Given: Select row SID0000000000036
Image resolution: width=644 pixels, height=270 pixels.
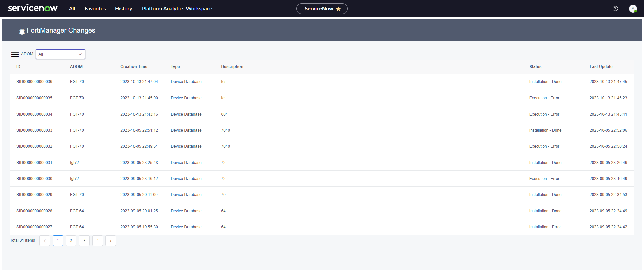Looking at the screenshot, I should [322, 82].
